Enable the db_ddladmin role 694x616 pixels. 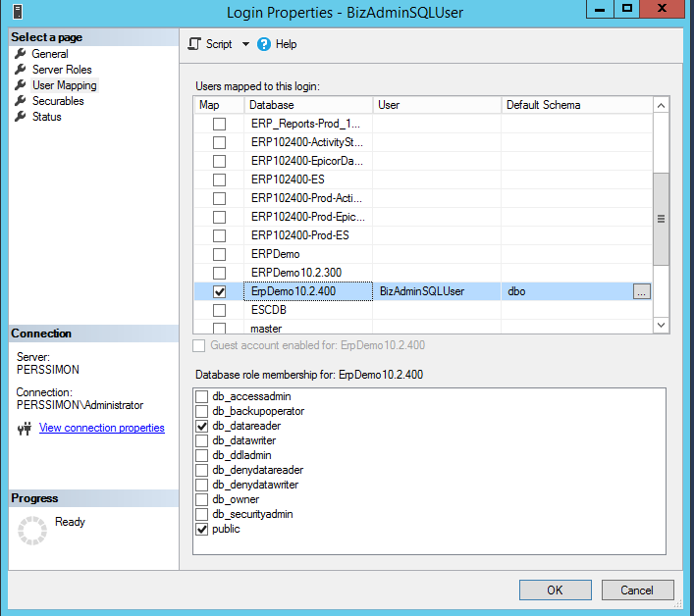point(202,455)
